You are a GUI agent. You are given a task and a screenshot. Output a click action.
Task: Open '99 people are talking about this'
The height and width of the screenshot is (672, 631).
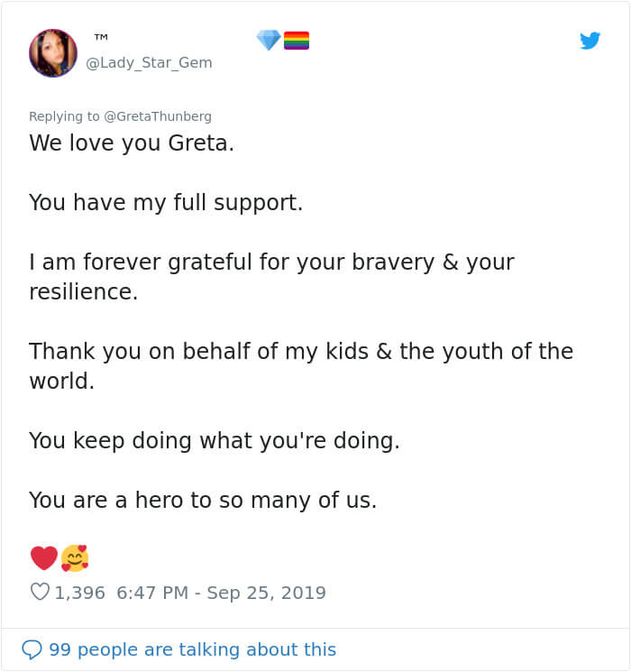[x=192, y=649]
